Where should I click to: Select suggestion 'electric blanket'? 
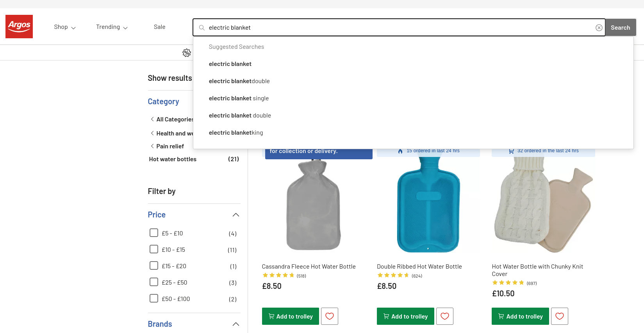(x=413, y=64)
